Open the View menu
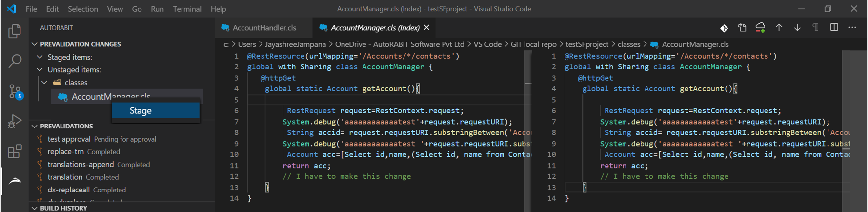 115,9
